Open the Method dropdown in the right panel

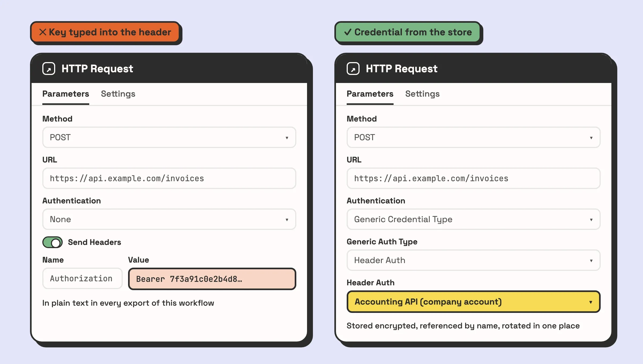pyautogui.click(x=474, y=137)
